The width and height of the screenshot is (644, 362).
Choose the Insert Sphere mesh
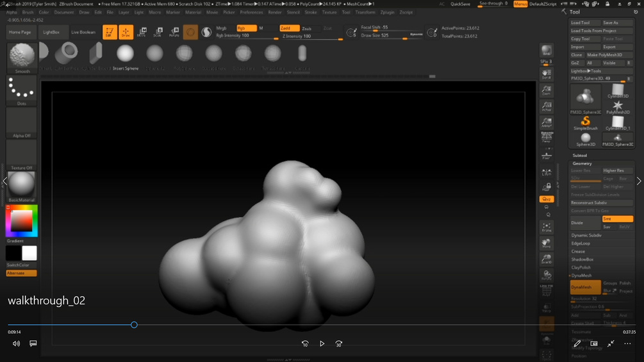[125, 56]
